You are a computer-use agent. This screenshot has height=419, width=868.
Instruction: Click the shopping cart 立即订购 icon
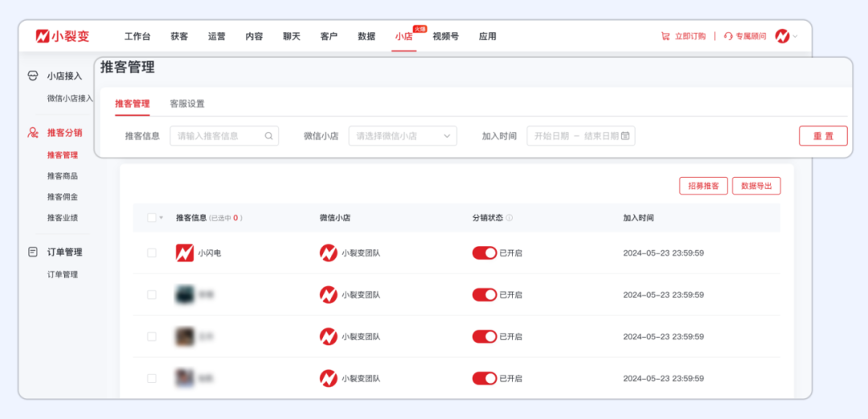(665, 36)
